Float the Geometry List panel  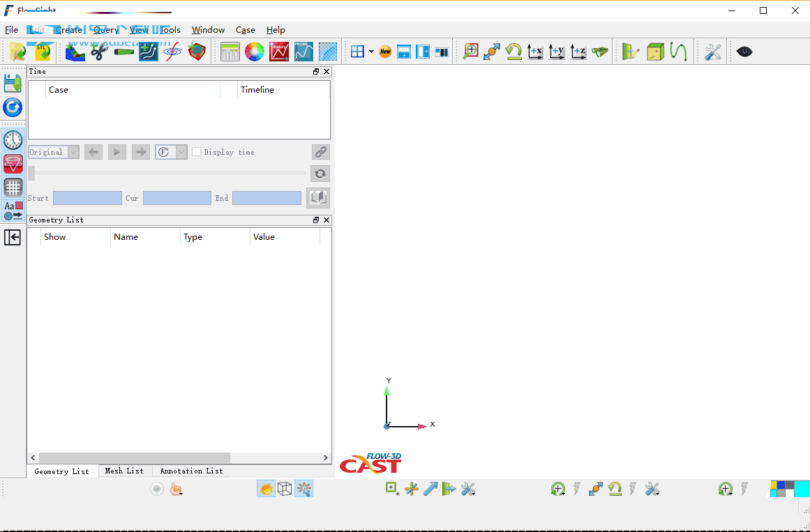point(316,220)
